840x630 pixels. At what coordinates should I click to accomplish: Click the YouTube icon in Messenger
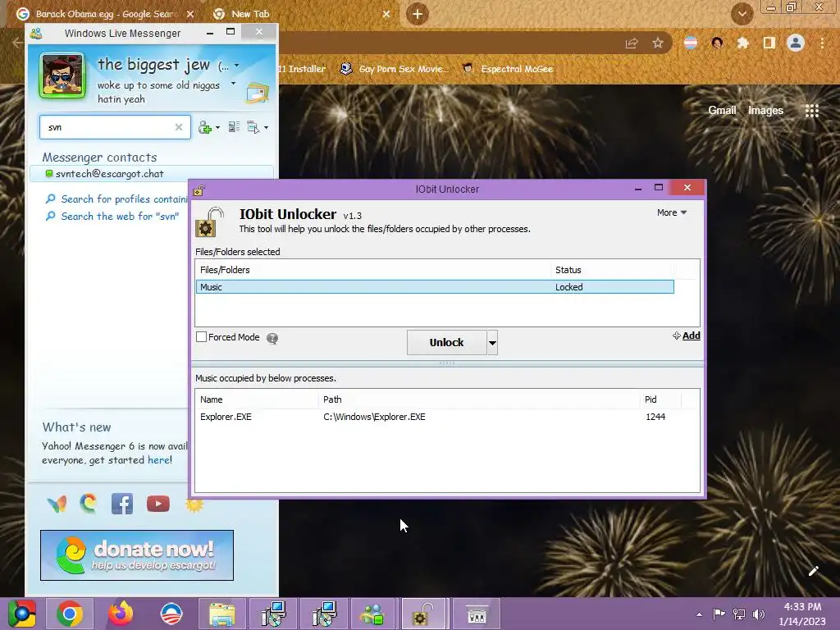[158, 504]
